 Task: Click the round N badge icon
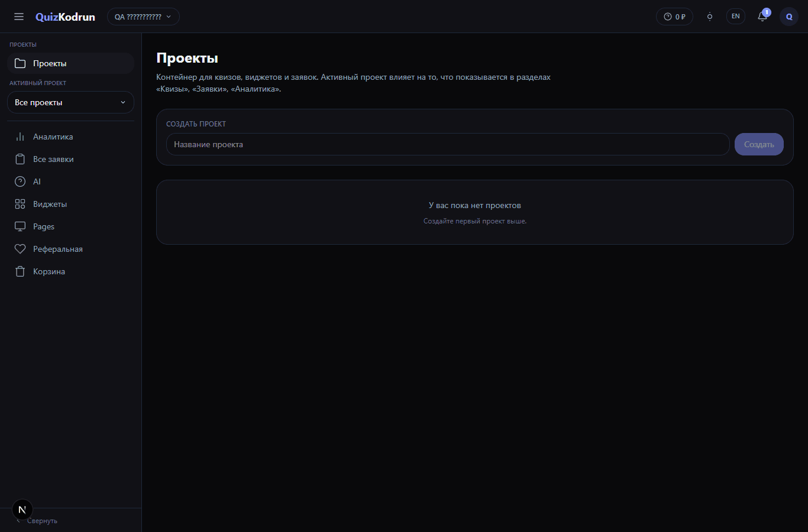point(22,510)
